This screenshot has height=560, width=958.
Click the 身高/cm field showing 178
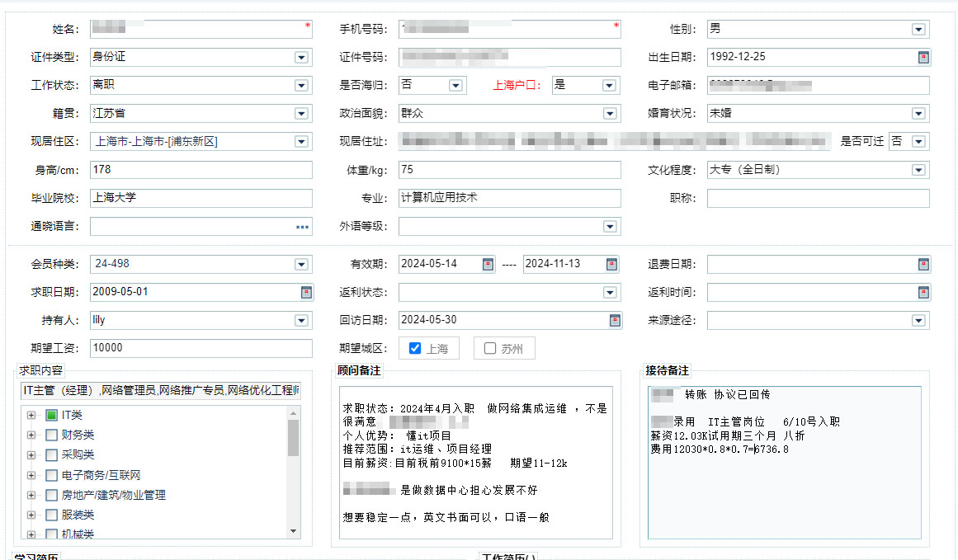coord(201,170)
